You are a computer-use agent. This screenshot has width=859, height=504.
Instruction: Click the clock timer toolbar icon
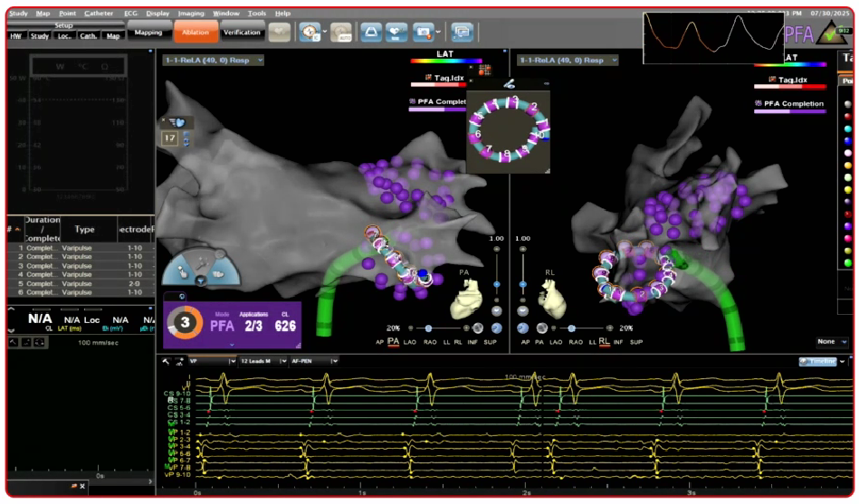(309, 33)
